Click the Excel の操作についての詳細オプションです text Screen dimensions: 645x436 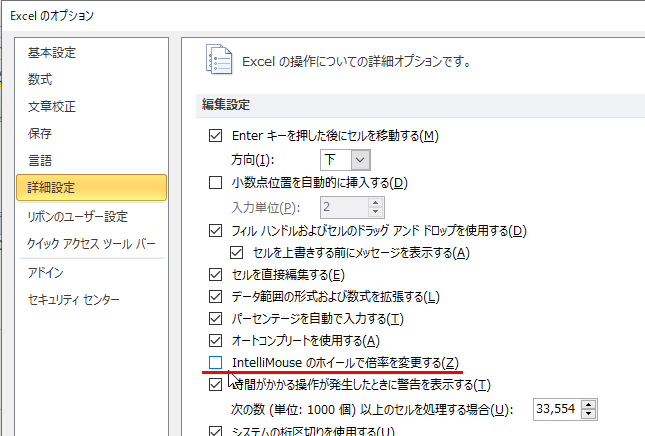pyautogui.click(x=356, y=62)
